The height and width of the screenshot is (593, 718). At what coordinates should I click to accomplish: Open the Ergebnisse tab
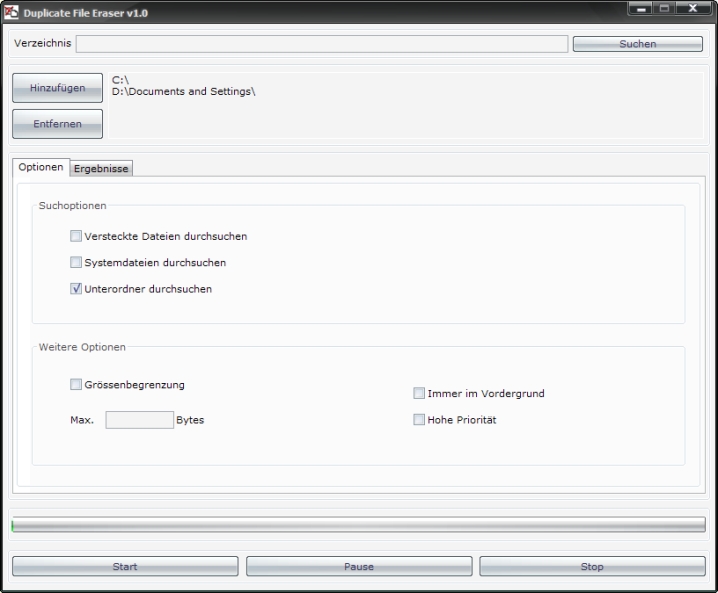click(101, 169)
